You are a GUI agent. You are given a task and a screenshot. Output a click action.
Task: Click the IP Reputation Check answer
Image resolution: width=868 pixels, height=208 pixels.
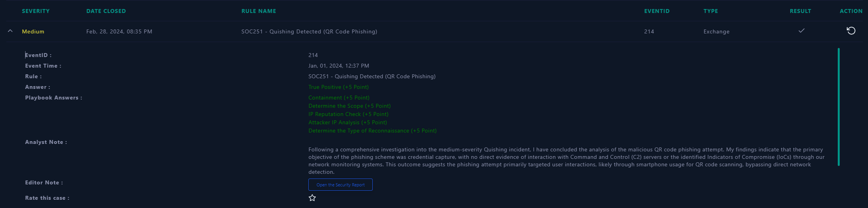tap(348, 114)
